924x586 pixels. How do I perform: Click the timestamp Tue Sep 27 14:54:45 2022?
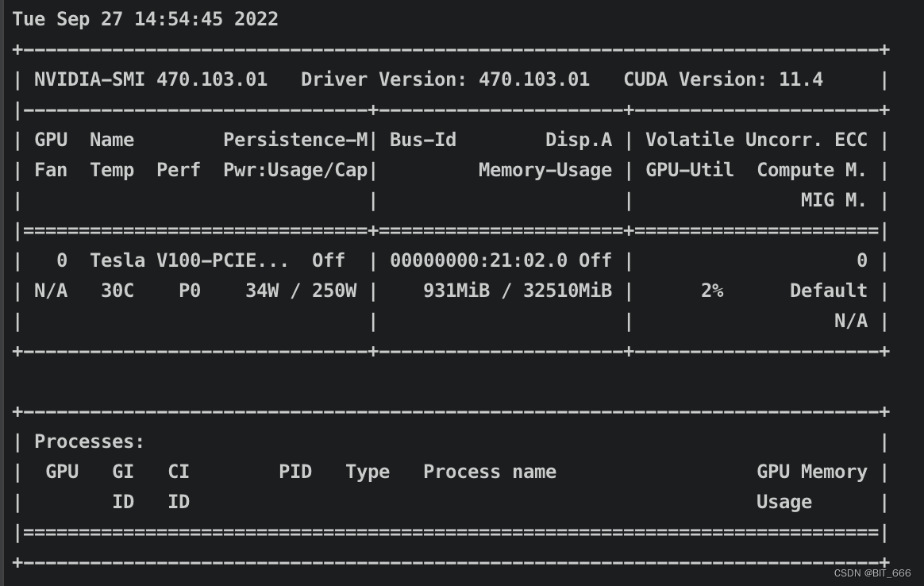[x=145, y=19]
